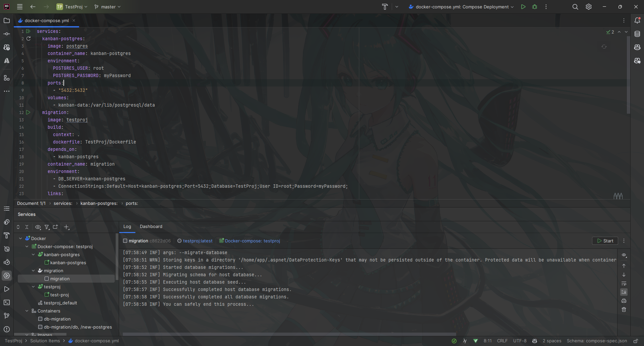Open the Git tool window
This screenshot has height=346, width=644.
click(7, 316)
